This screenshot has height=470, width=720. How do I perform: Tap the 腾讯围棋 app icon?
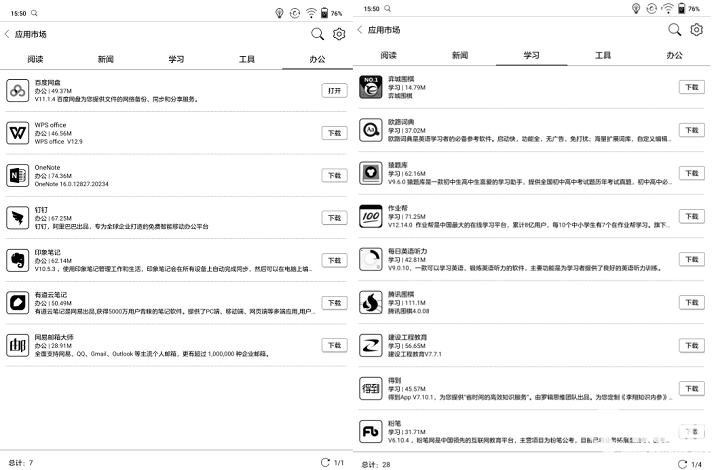[x=371, y=302]
